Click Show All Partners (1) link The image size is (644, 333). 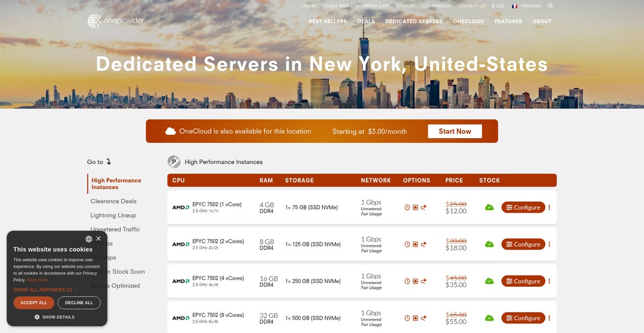pyautogui.click(x=46, y=290)
